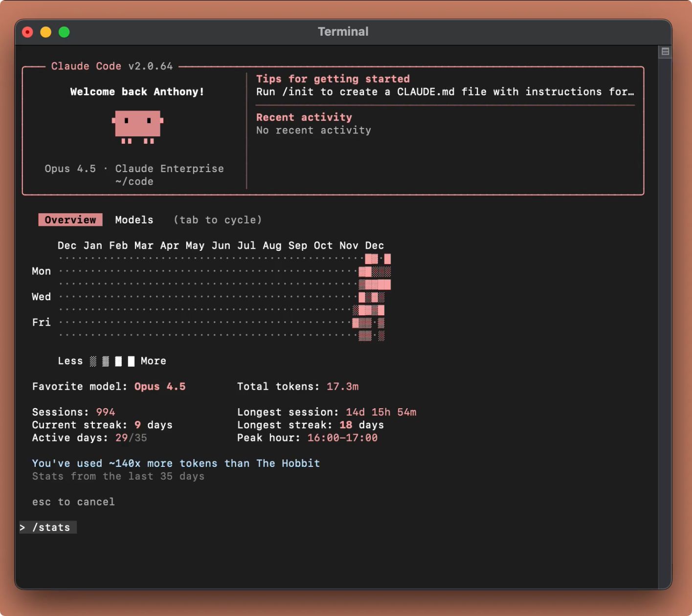Maximize the Terminal window with green button
692x616 pixels.
point(64,32)
